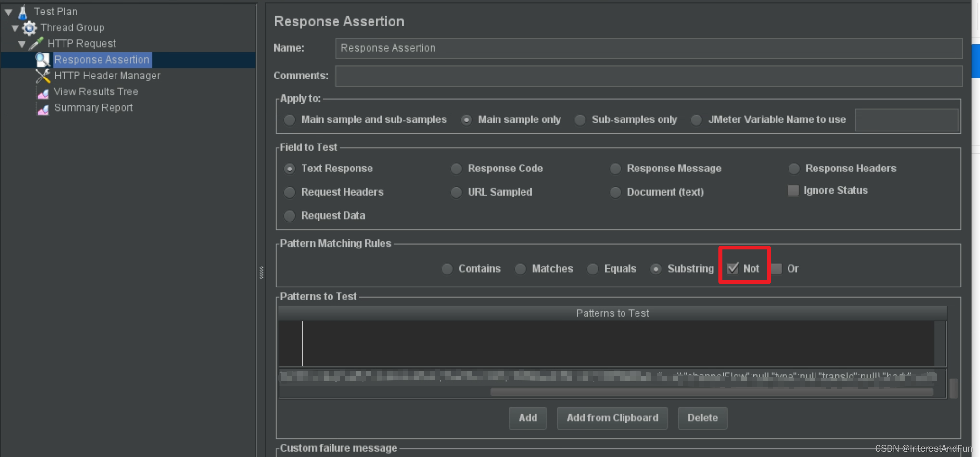980x457 pixels.
Task: Click the second pattern row with JSON text
Action: tap(609, 377)
